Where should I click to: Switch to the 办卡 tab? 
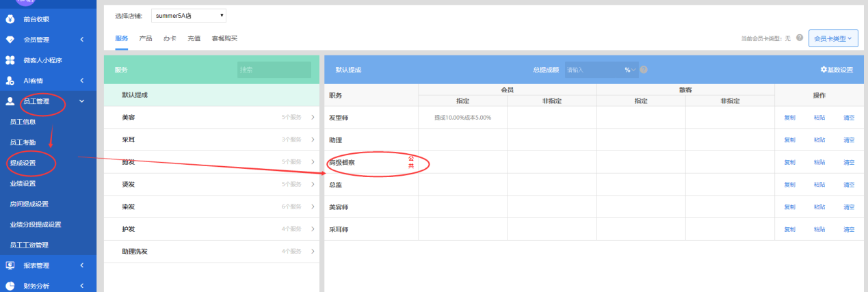pyautogui.click(x=170, y=38)
